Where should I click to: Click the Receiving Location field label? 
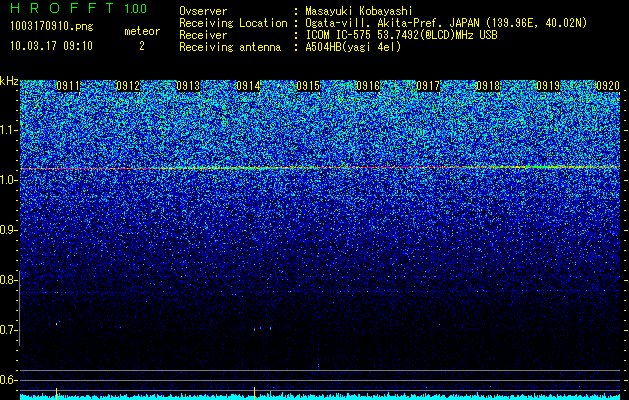(x=233, y=23)
